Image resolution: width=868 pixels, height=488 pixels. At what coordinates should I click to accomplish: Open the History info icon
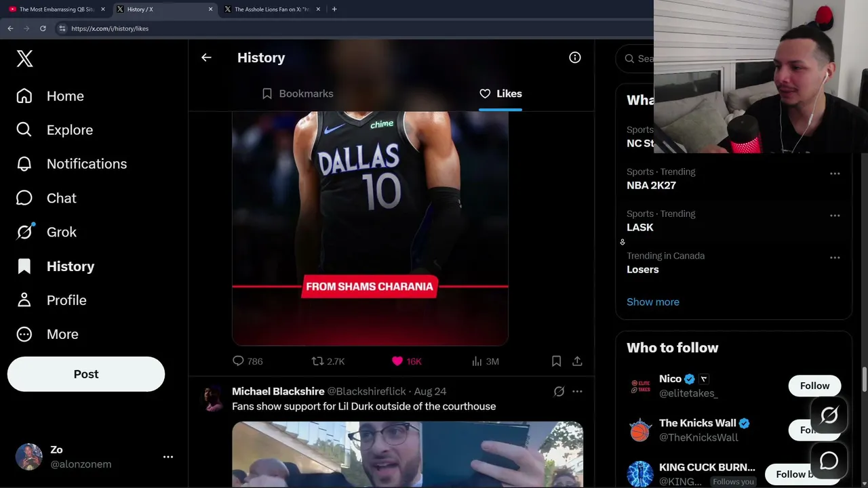[575, 58]
